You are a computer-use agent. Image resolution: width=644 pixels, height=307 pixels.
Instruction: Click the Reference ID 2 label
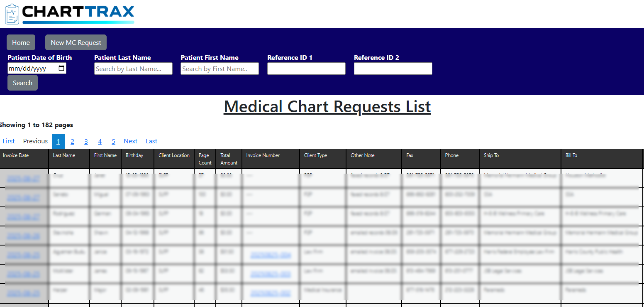376,58
